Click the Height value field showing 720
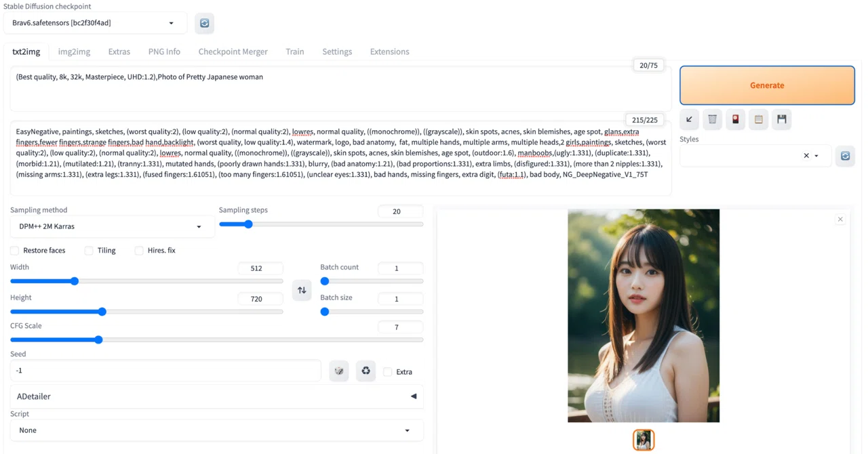Image resolution: width=868 pixels, height=454 pixels. coord(260,299)
